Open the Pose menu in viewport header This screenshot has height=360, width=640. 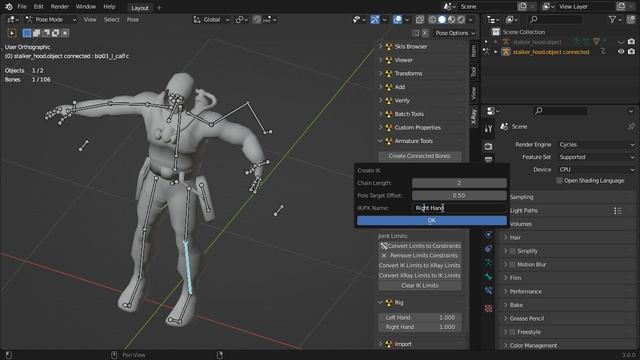(x=133, y=20)
